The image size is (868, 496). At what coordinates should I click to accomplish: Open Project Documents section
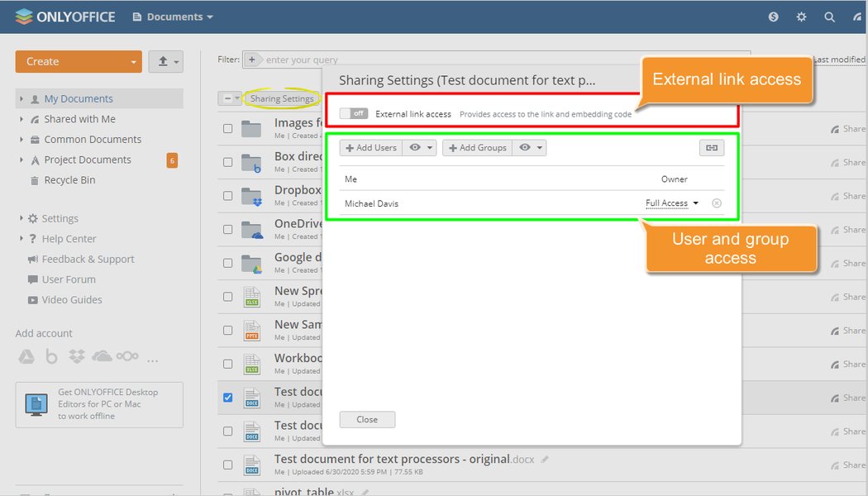pyautogui.click(x=88, y=160)
